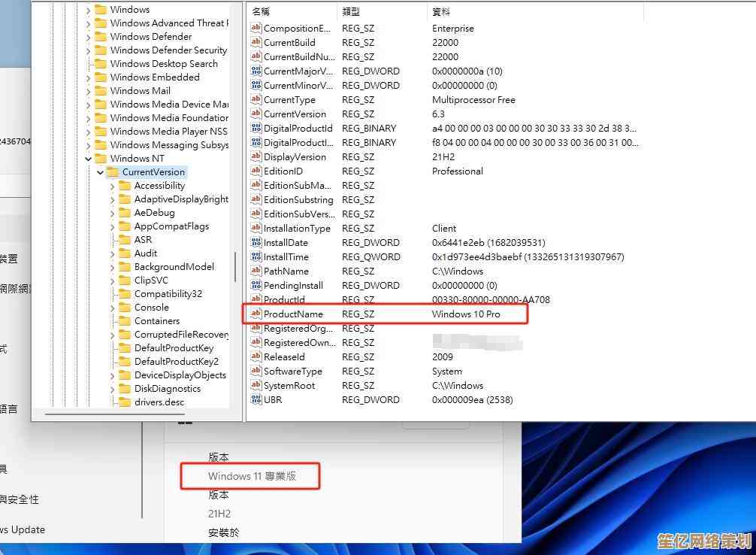The height and width of the screenshot is (555, 756).
Task: Select the Accessibility registry key
Action: click(x=159, y=186)
